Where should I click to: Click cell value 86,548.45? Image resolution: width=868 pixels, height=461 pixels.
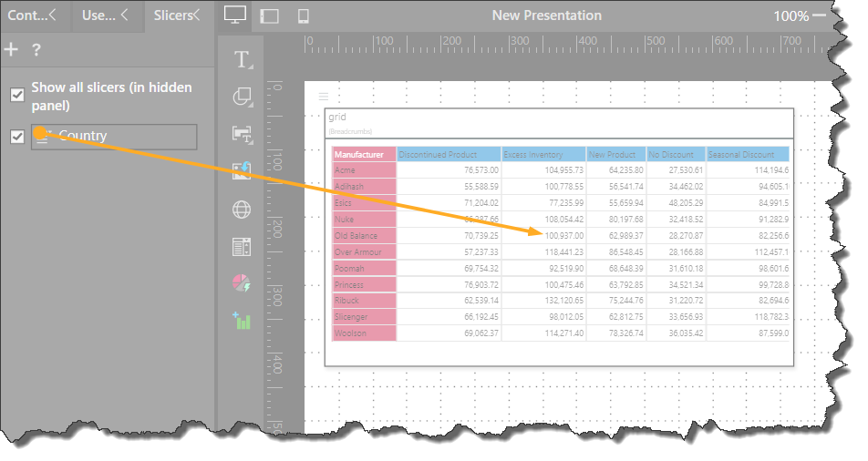coord(626,251)
